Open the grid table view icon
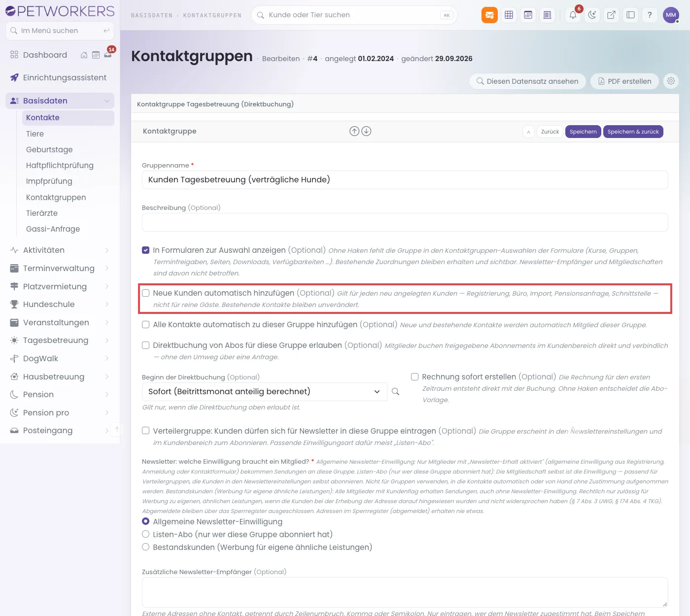 click(509, 15)
